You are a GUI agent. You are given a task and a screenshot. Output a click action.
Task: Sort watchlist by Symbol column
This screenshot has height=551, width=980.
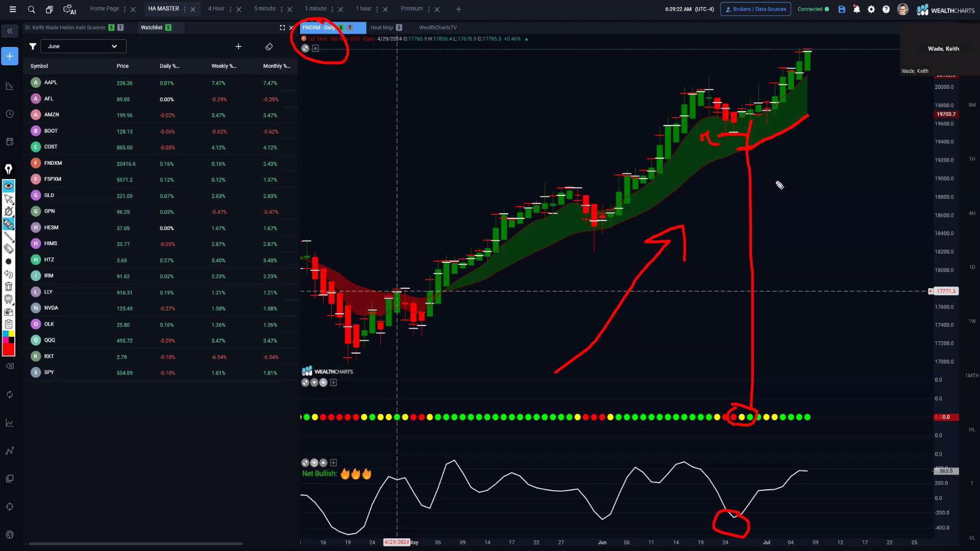pyautogui.click(x=39, y=66)
